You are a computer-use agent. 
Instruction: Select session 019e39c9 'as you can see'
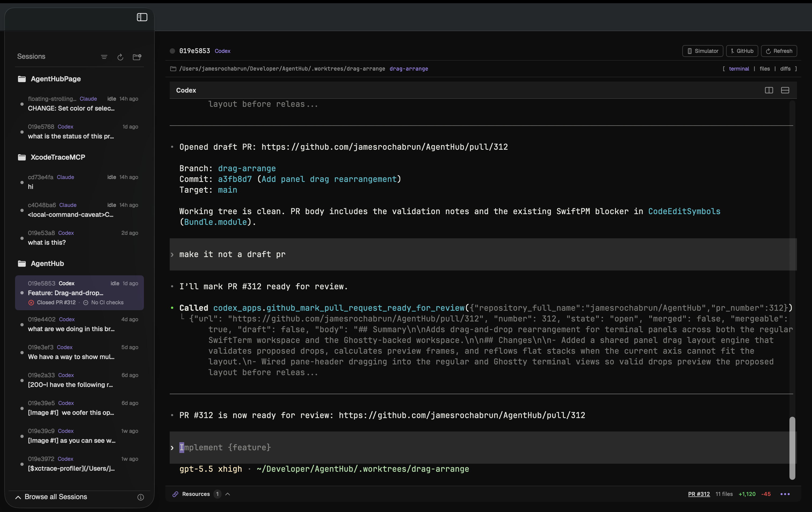coord(79,436)
